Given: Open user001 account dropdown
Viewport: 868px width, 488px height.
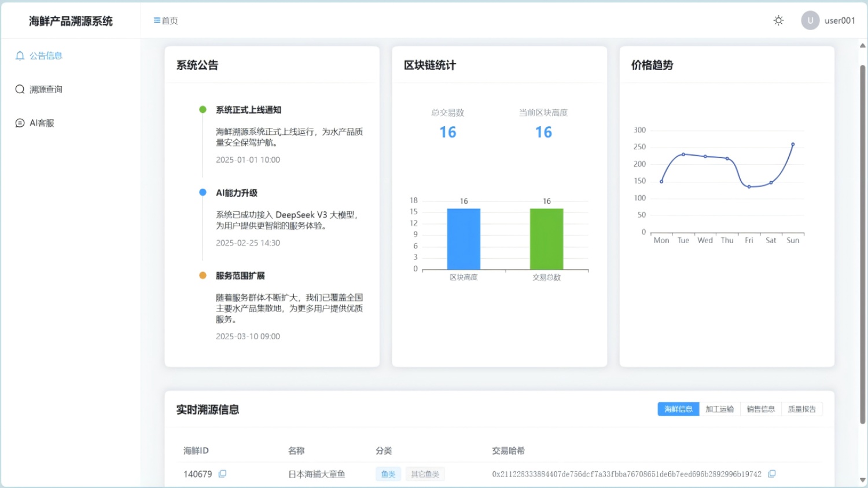Looking at the screenshot, I should (x=839, y=21).
